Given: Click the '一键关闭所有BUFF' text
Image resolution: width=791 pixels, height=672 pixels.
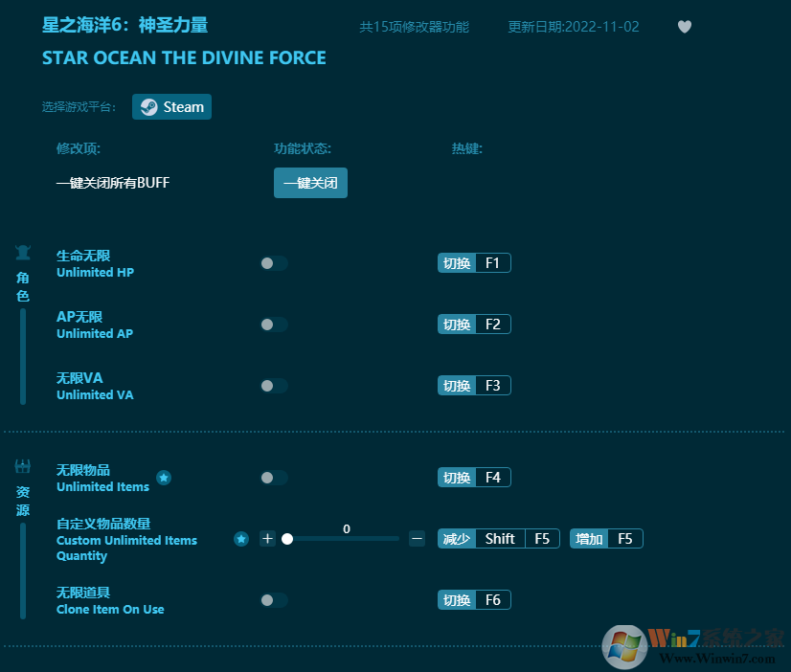Looking at the screenshot, I should (113, 183).
